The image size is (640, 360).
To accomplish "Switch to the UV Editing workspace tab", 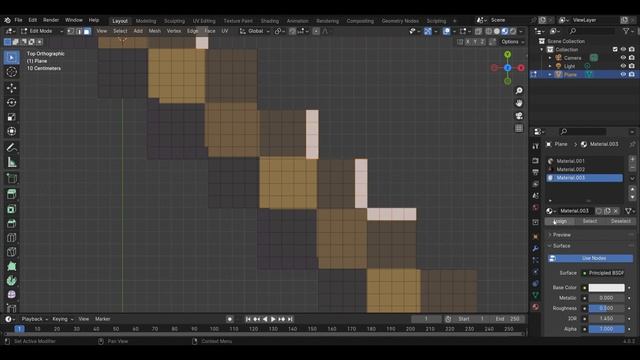I will (x=204, y=21).
